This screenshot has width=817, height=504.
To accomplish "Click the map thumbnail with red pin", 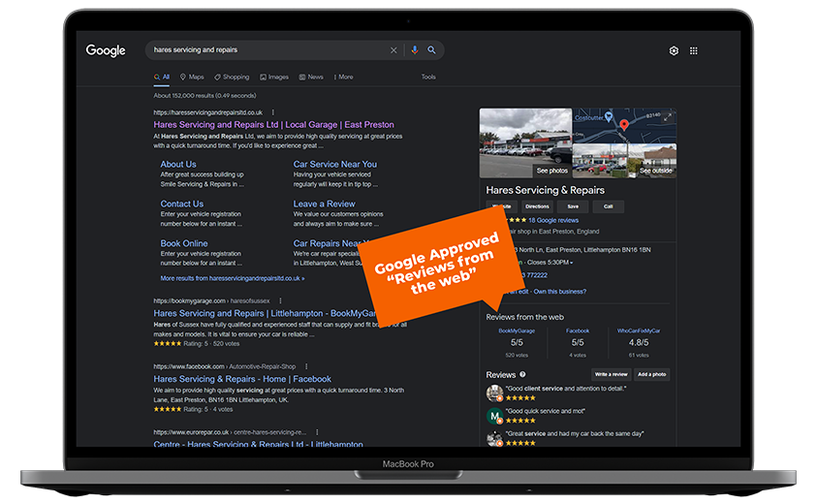I will [x=624, y=126].
